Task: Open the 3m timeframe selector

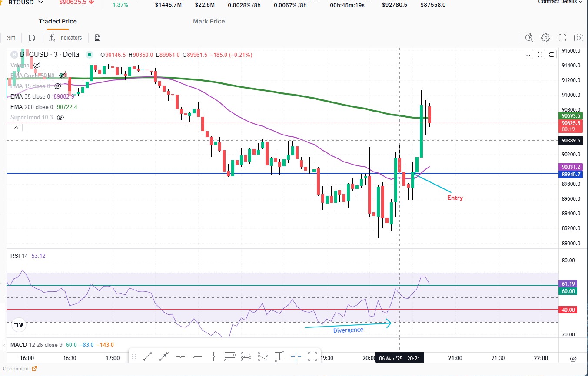Action: 11,38
